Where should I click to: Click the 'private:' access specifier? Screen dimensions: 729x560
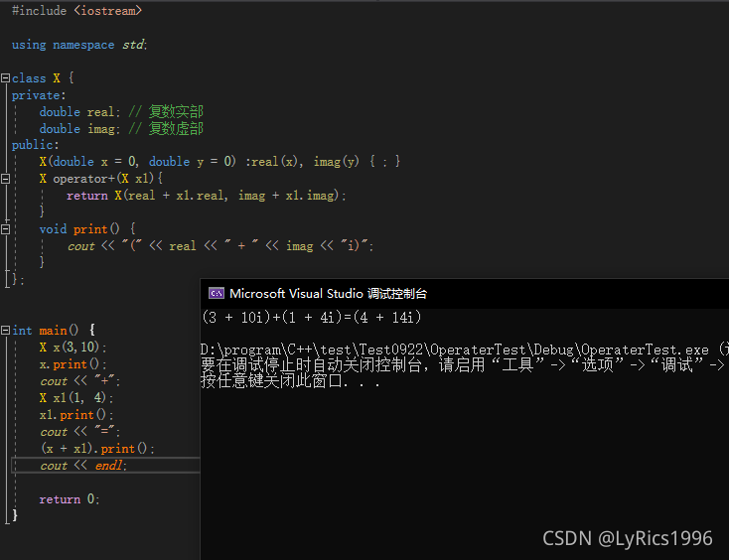click(x=39, y=95)
